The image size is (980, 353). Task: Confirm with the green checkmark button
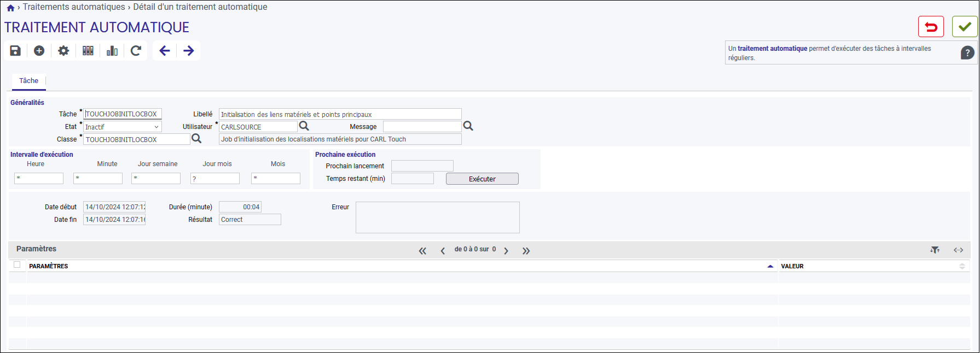[x=965, y=27]
